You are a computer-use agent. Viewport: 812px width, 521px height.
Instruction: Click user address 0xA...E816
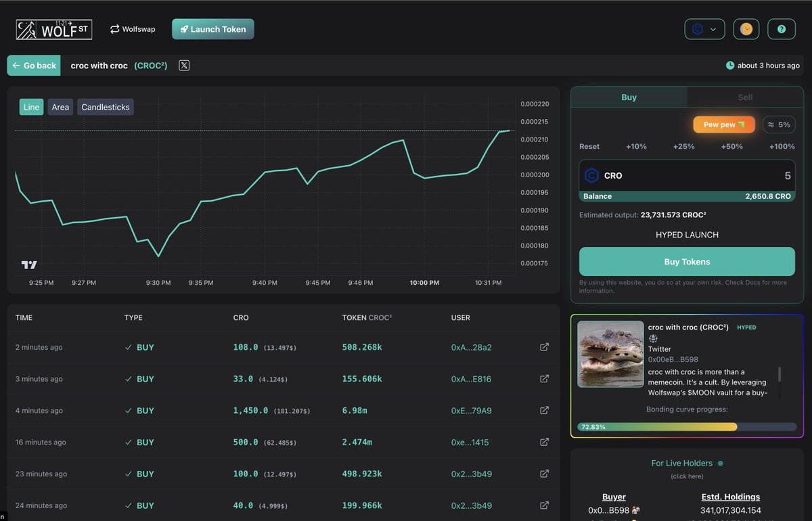click(x=472, y=379)
